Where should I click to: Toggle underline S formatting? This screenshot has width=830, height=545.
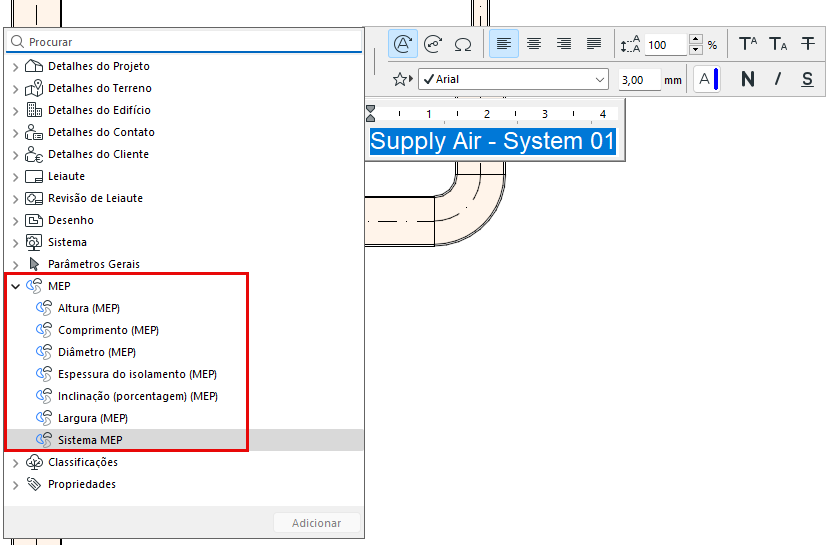[807, 79]
